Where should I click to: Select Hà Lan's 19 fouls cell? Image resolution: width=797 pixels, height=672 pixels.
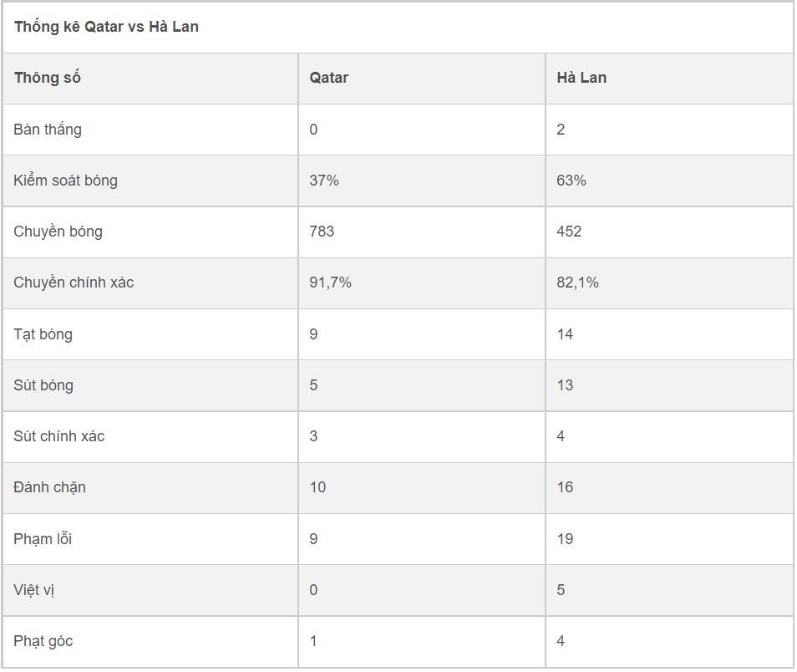[x=565, y=539]
